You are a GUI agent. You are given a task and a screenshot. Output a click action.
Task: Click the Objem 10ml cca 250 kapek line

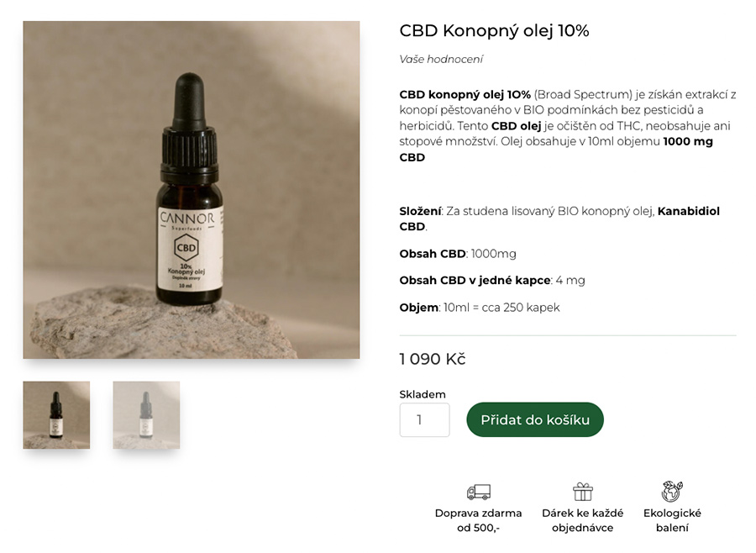[480, 308]
